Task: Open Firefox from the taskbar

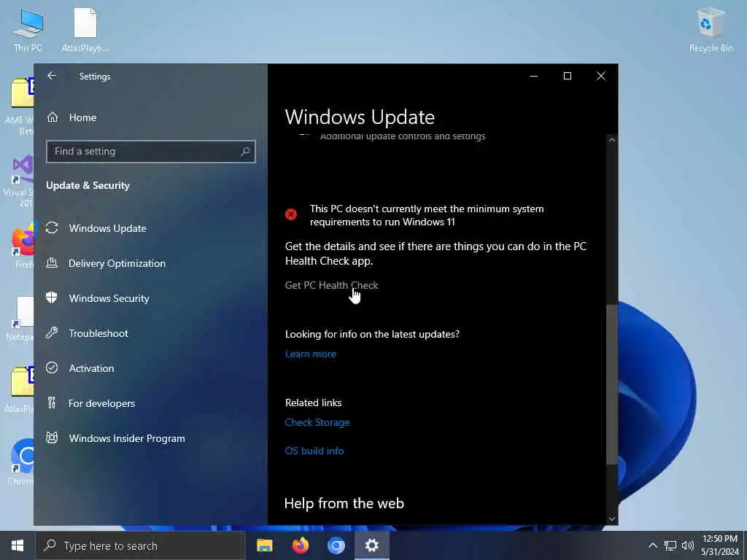Action: [300, 545]
